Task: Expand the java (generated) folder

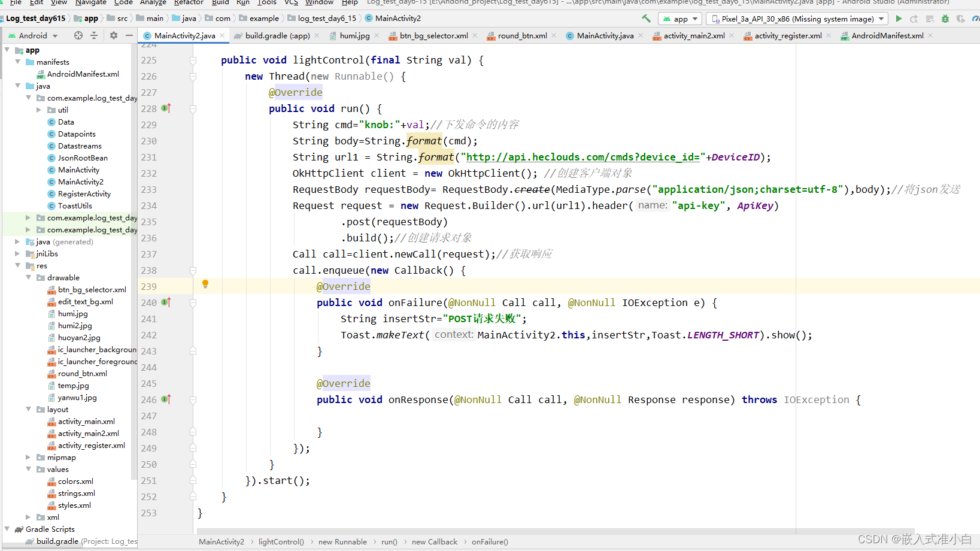Action: click(x=17, y=241)
